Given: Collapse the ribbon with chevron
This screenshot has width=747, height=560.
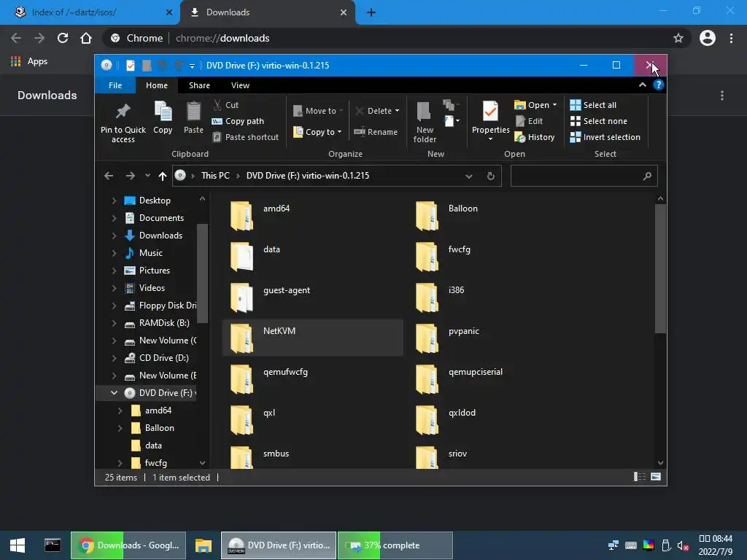Looking at the screenshot, I should (x=642, y=85).
